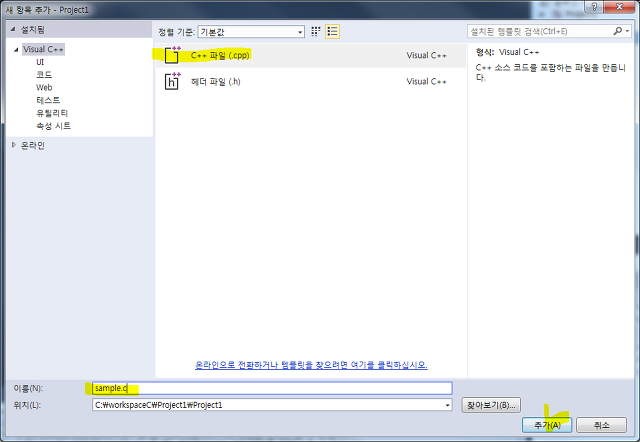Select the header file (.h) template icon
The height and width of the screenshot is (442, 640).
(x=172, y=81)
